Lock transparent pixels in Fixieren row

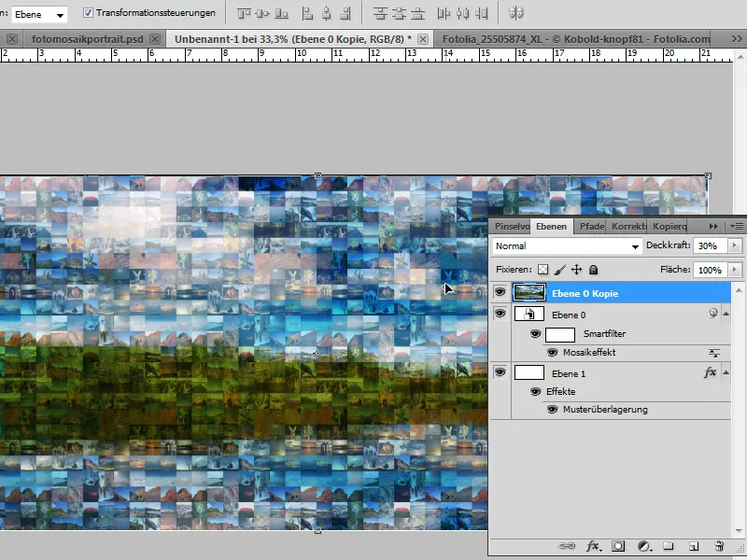coord(543,270)
